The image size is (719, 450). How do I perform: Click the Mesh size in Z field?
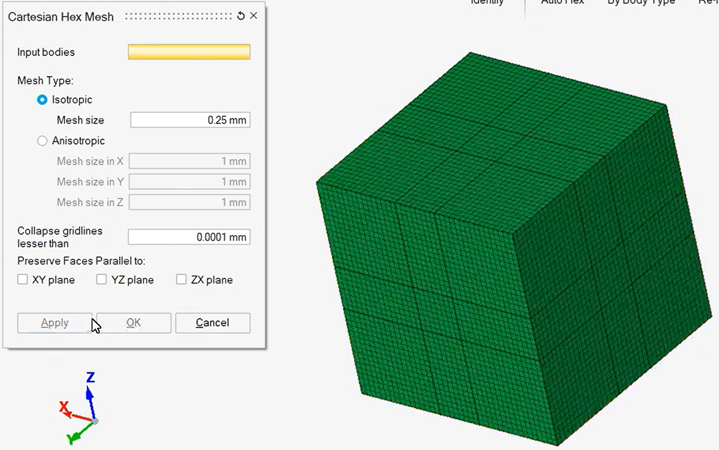pyautogui.click(x=190, y=202)
